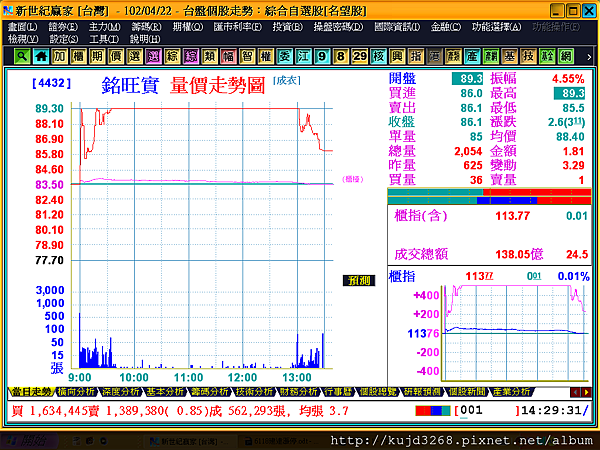
Task: Open the Windows 開始 start button
Action: (28, 441)
